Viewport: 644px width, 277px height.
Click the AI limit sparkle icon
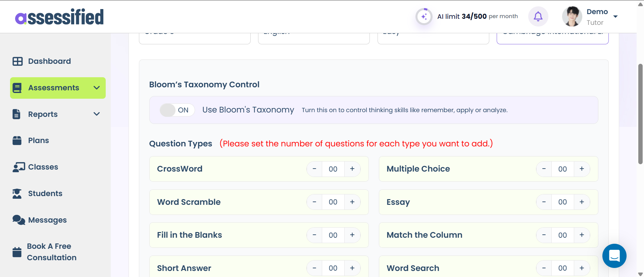(x=424, y=16)
